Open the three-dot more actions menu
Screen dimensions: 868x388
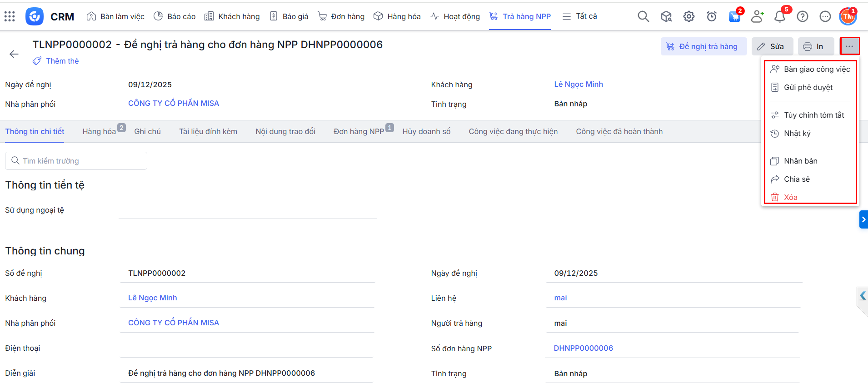(x=849, y=46)
